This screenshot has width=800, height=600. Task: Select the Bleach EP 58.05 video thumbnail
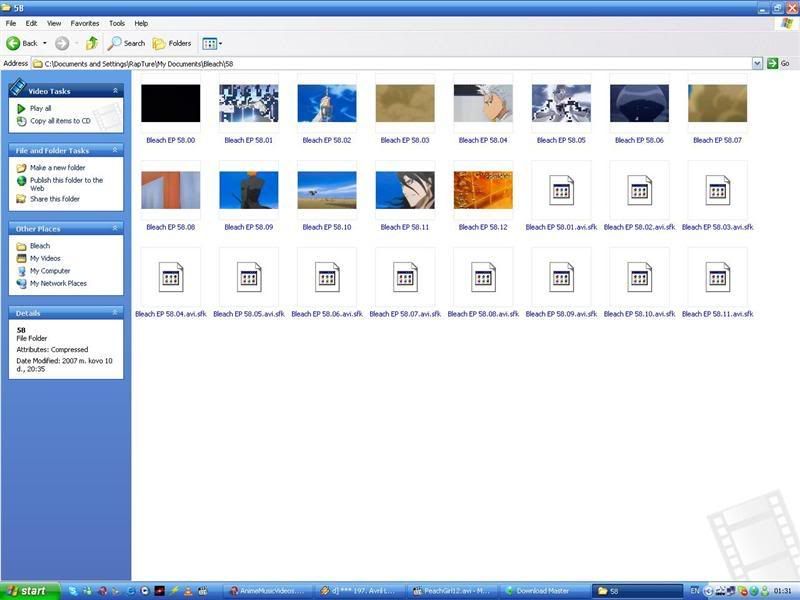[561, 104]
